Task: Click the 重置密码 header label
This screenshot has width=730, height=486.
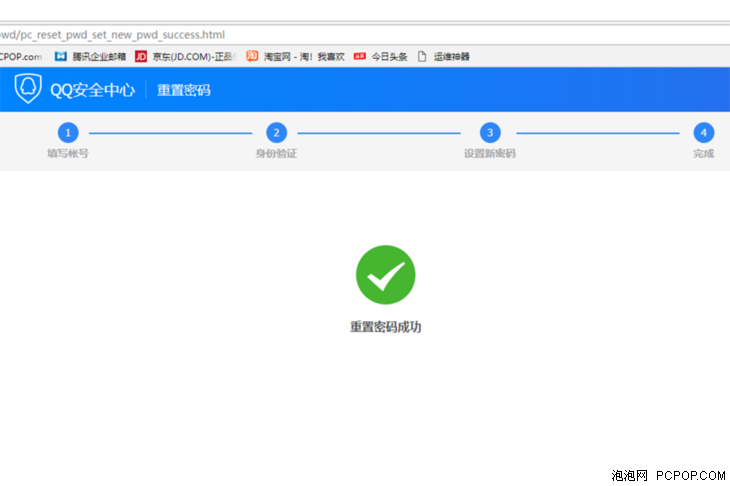Action: (x=184, y=90)
